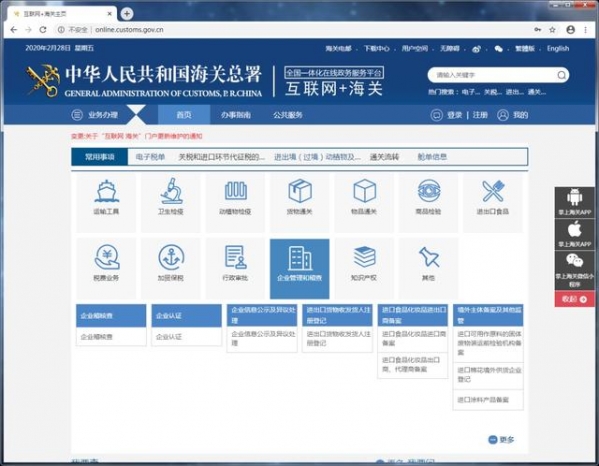599x466 pixels.
Task: Switch language to English
Action: tap(558, 49)
